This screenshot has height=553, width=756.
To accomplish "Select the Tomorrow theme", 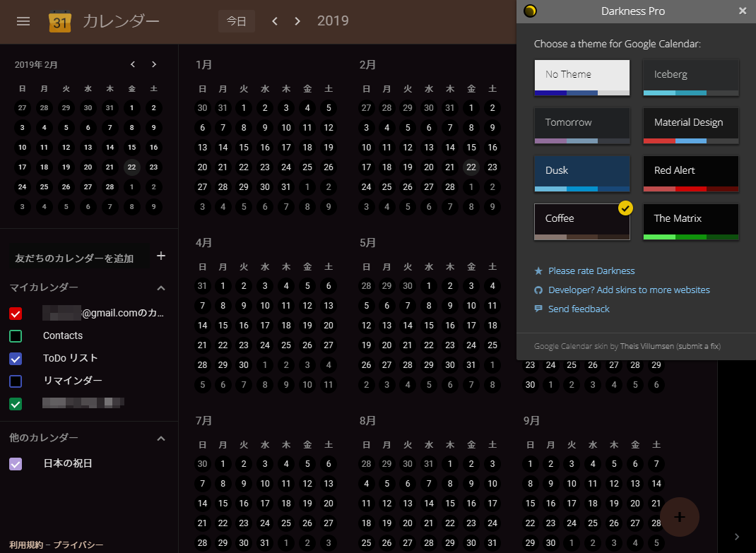I will (x=582, y=126).
